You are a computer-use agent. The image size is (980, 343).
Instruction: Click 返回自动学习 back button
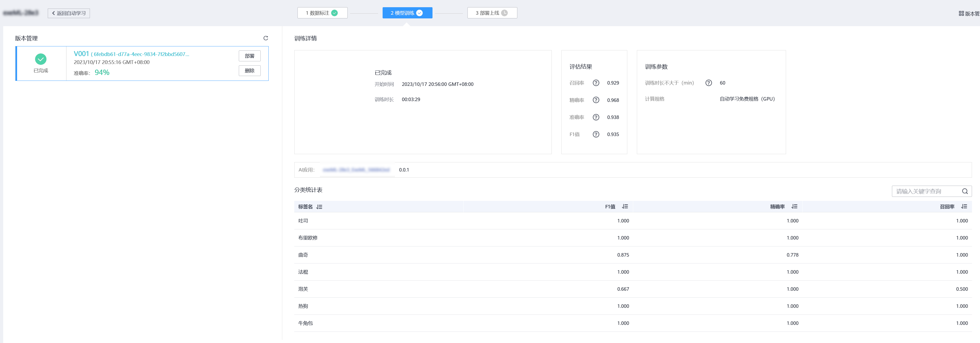69,13
